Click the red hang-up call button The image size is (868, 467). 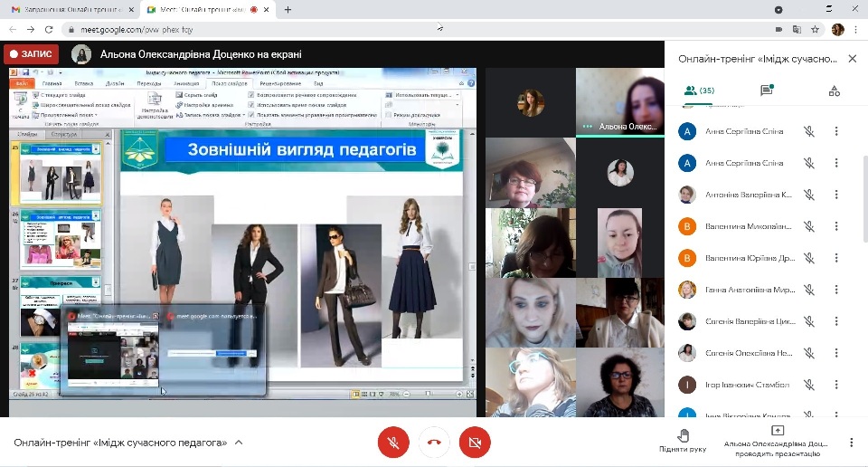tap(434, 443)
